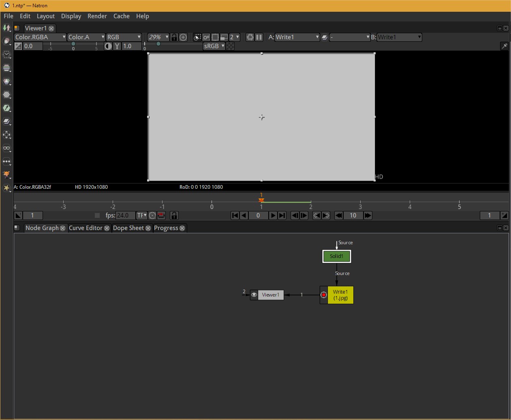Open the 29% zoom dropdown
The width and height of the screenshot is (511, 420).
point(158,37)
